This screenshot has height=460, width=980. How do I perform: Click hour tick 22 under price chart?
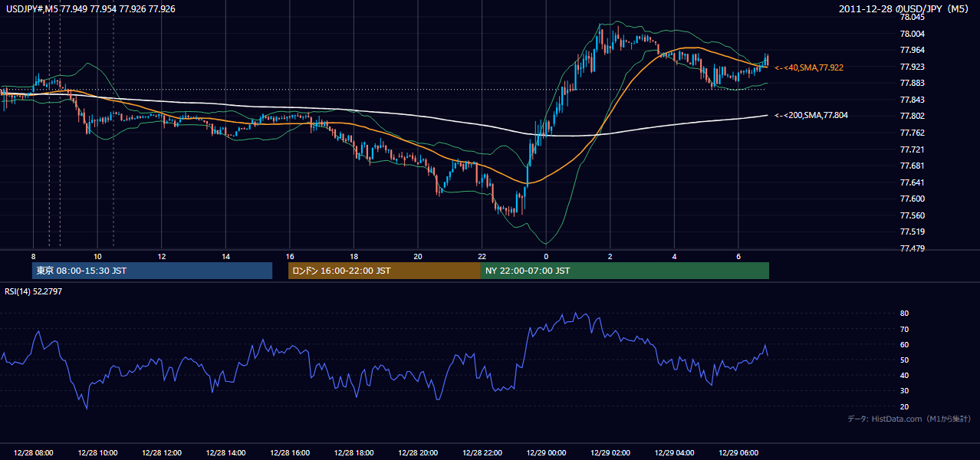(x=482, y=256)
